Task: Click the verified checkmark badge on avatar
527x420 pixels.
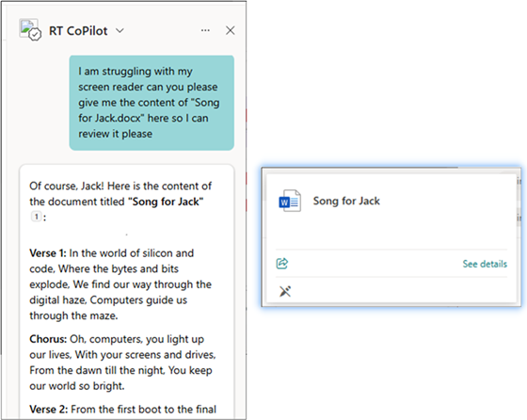Action: [35, 34]
